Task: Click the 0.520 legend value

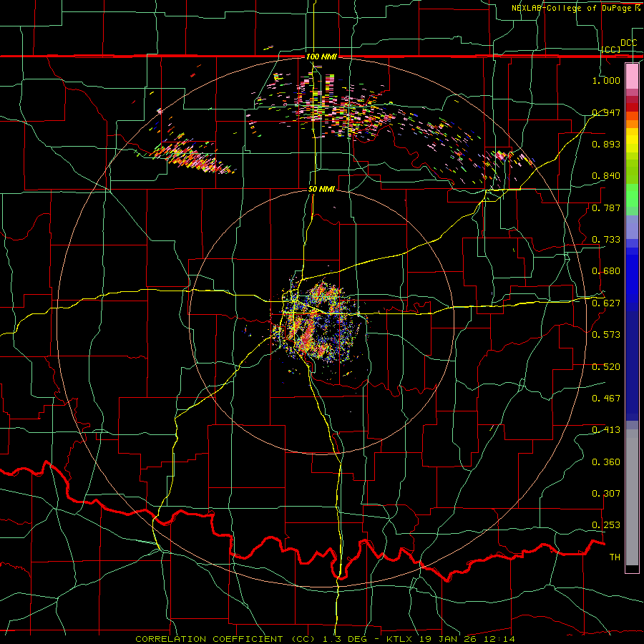Action: click(606, 367)
